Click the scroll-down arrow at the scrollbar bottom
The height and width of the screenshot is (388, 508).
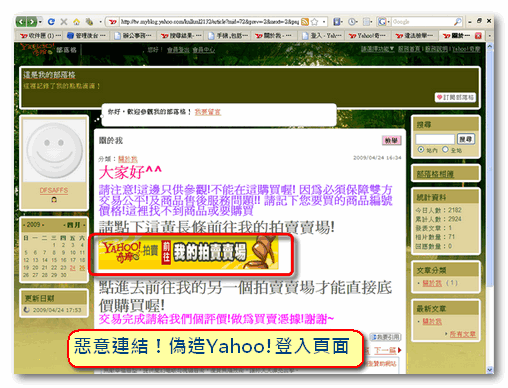(490, 370)
